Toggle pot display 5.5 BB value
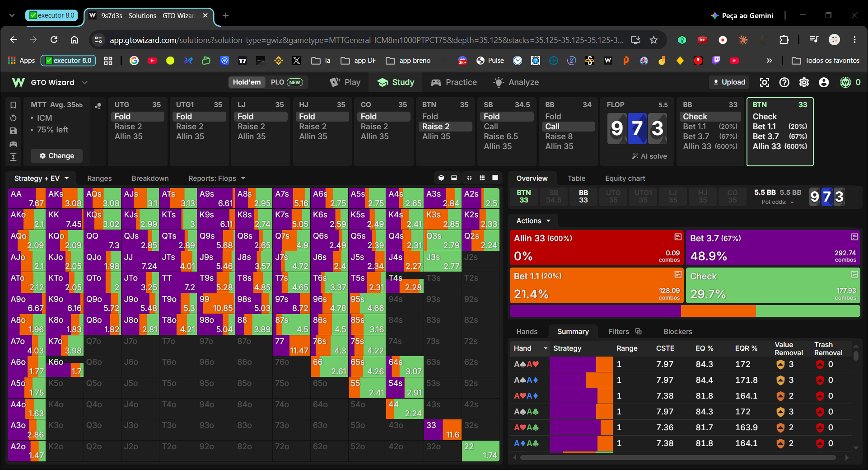868x470 pixels. click(x=765, y=193)
